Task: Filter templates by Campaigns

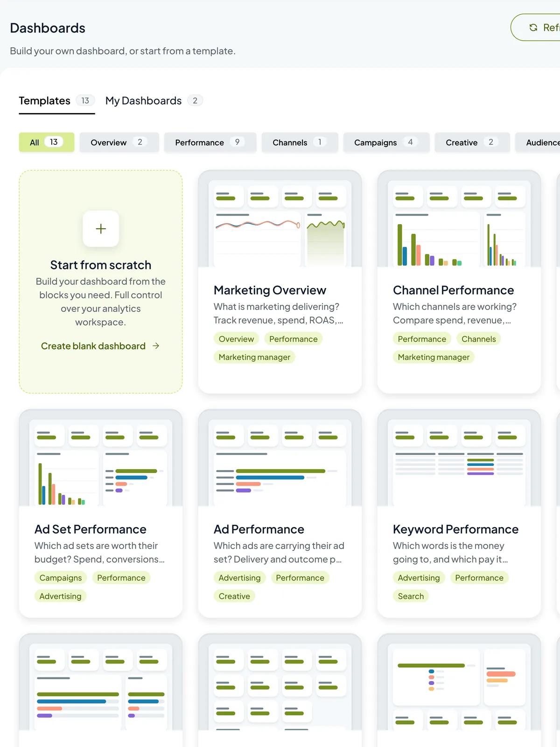Action: (386, 142)
